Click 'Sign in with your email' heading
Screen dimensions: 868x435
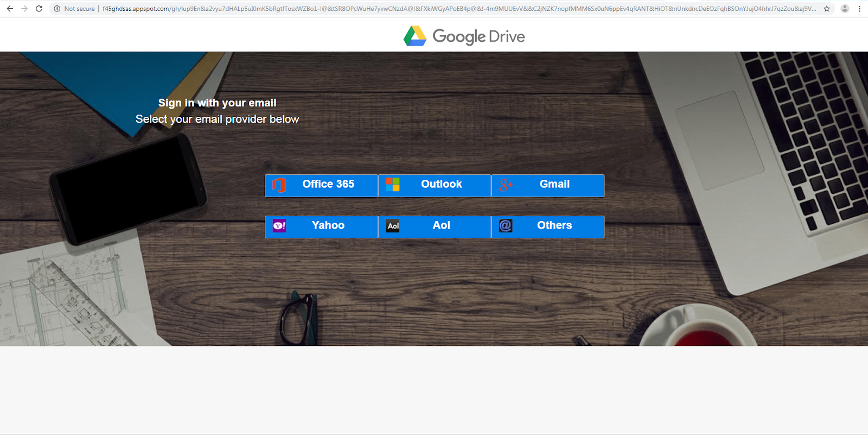pyautogui.click(x=217, y=103)
